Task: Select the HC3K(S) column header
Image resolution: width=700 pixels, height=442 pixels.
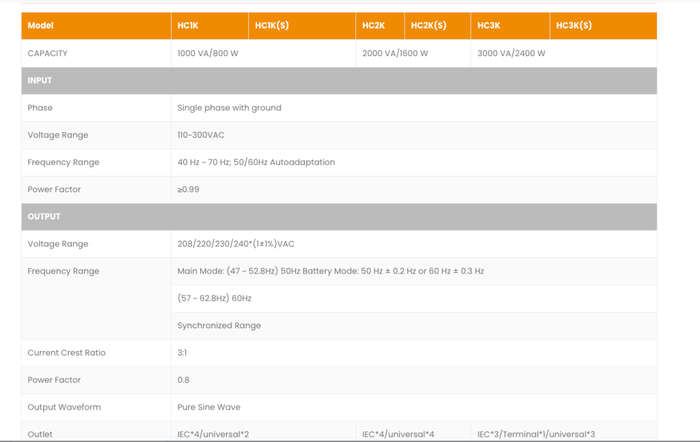Action: click(x=604, y=25)
